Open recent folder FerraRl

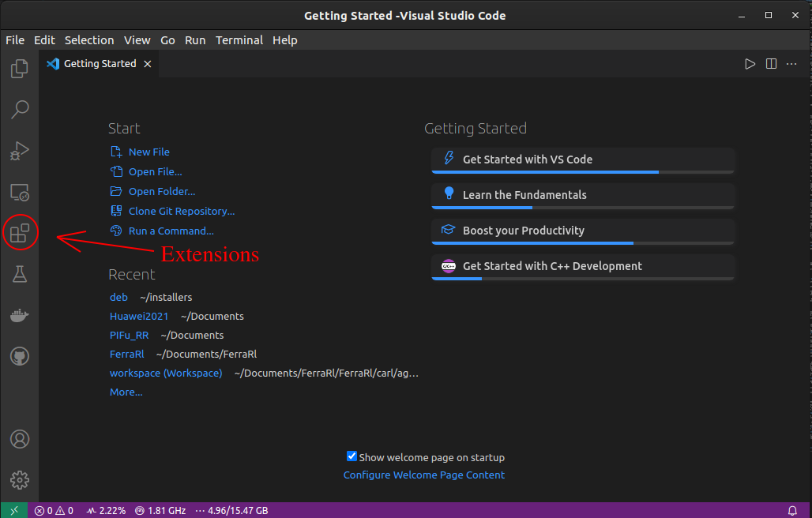click(x=127, y=355)
